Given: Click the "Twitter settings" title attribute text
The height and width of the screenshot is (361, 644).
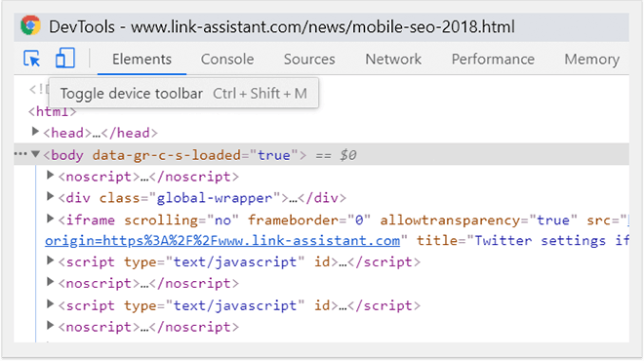Looking at the screenshot, I should click(541, 240).
